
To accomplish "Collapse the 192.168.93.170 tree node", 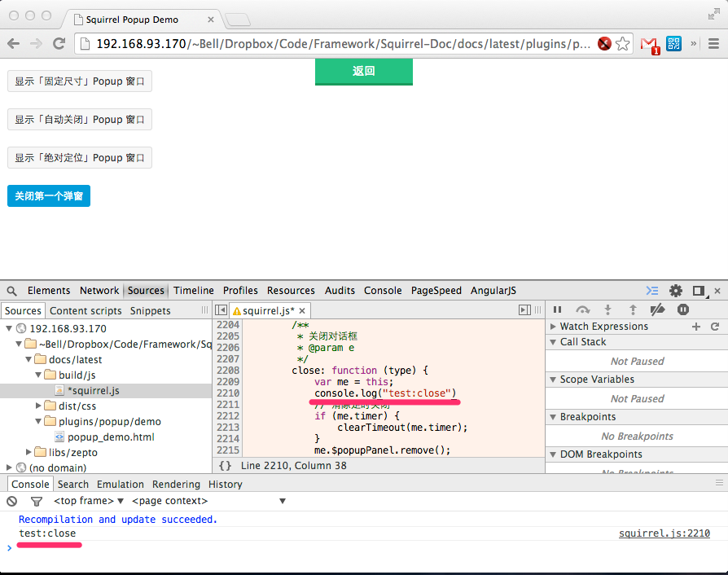I will 9,328.
